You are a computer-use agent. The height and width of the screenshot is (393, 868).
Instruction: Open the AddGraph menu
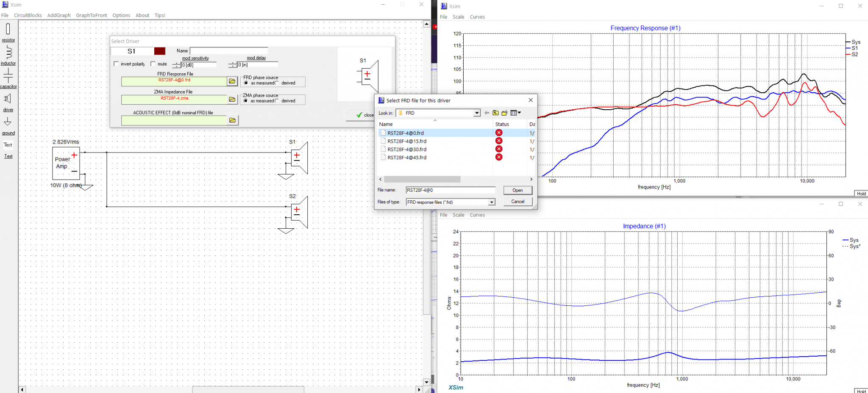click(x=59, y=15)
